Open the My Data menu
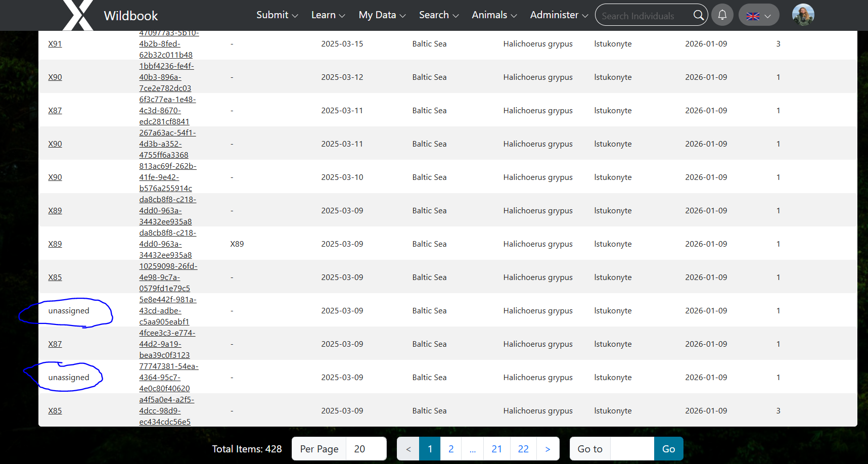 (x=382, y=15)
